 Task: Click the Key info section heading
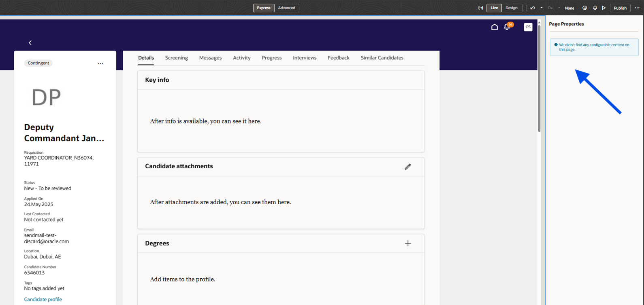click(157, 80)
